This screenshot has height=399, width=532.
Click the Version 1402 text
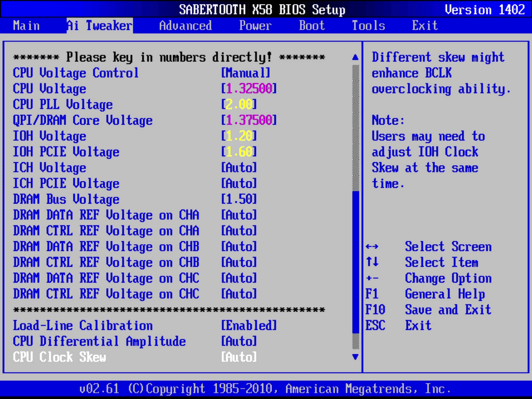485,9
